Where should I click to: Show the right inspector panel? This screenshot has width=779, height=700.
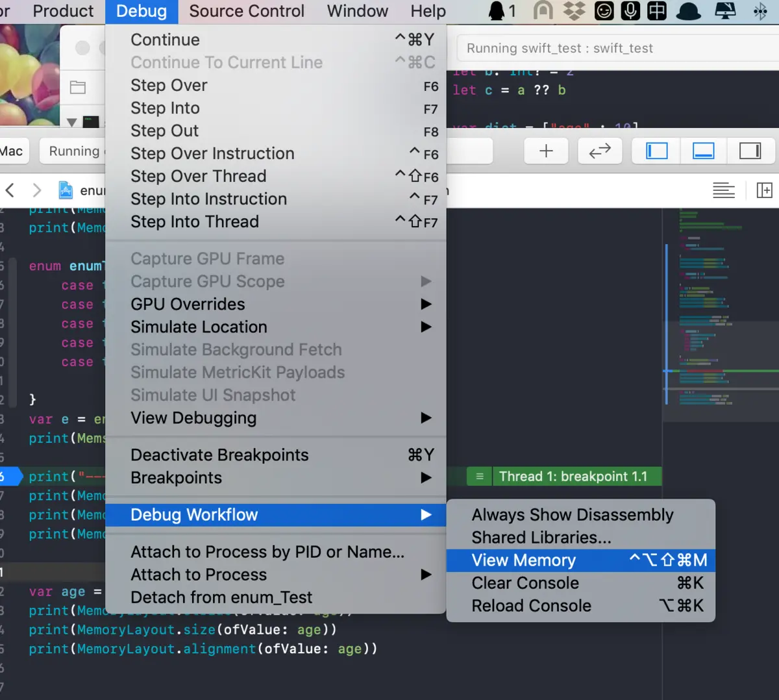(751, 150)
